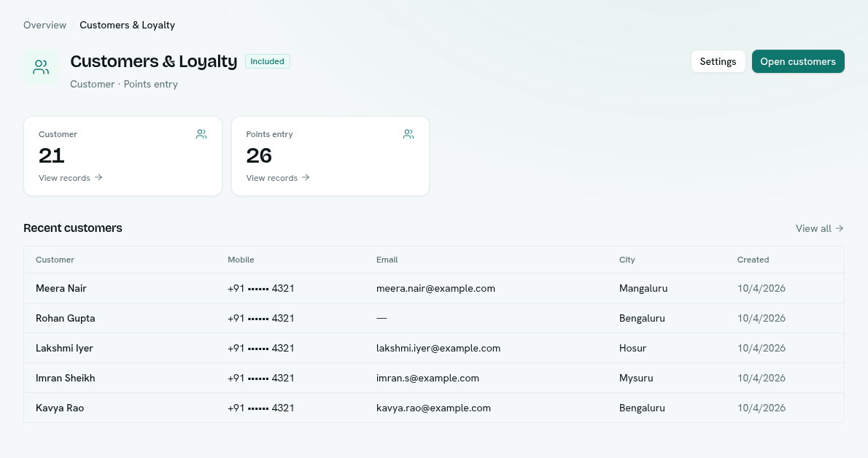Click the people icon on Points entry card

[x=408, y=134]
